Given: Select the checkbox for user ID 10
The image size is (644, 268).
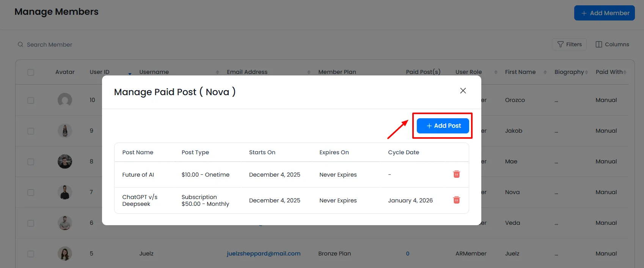Looking at the screenshot, I should (31, 100).
